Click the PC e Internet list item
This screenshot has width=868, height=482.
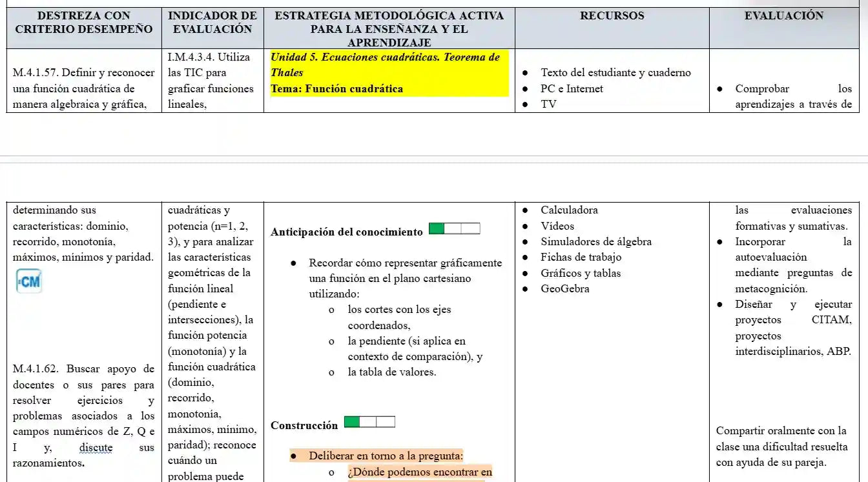point(572,88)
